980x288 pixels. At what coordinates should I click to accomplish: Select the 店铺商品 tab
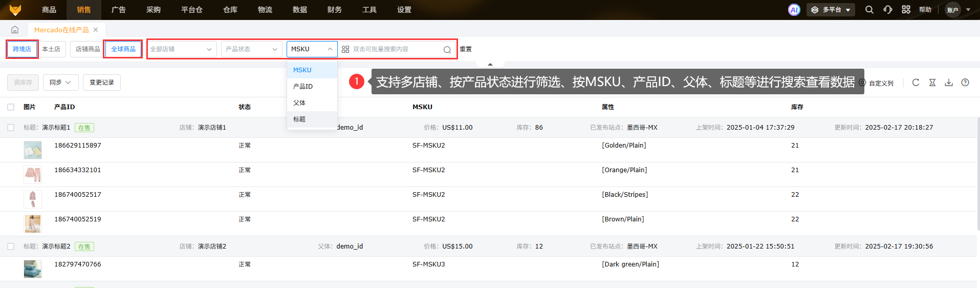coord(88,49)
